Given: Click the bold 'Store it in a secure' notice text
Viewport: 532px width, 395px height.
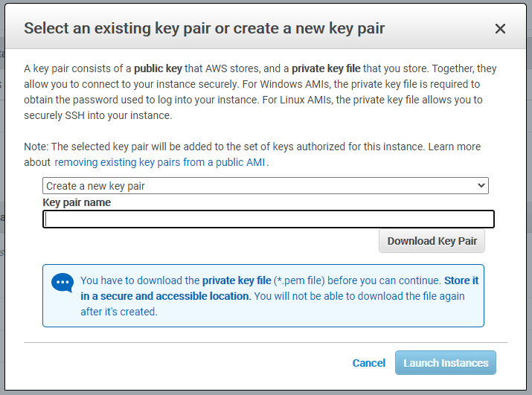Looking at the screenshot, I should 279,288.
